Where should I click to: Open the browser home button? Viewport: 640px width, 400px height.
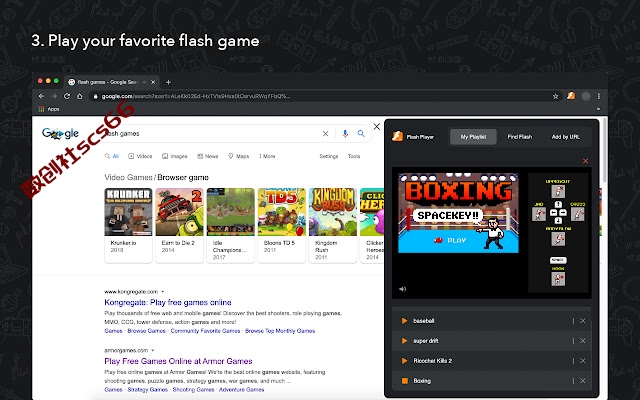click(x=80, y=96)
